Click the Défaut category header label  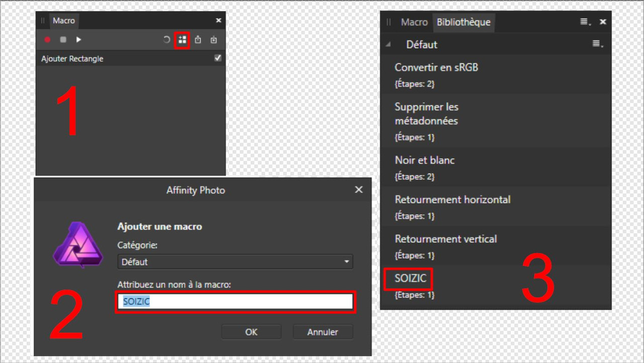click(422, 44)
